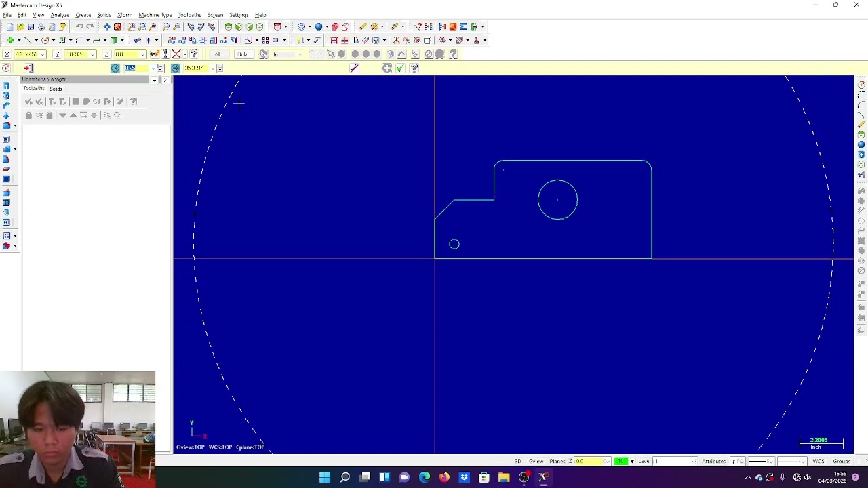Image resolution: width=868 pixels, height=488 pixels.
Task: Open the radius value dropdown
Action: [153, 68]
